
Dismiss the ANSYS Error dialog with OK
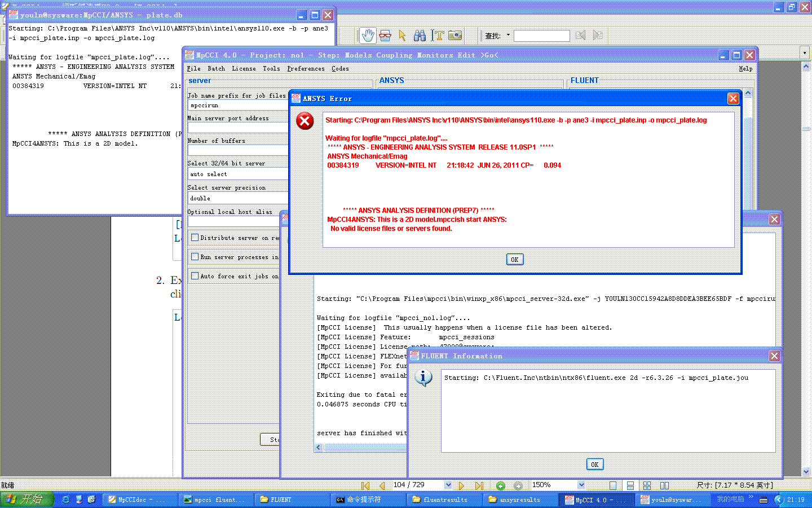point(514,259)
